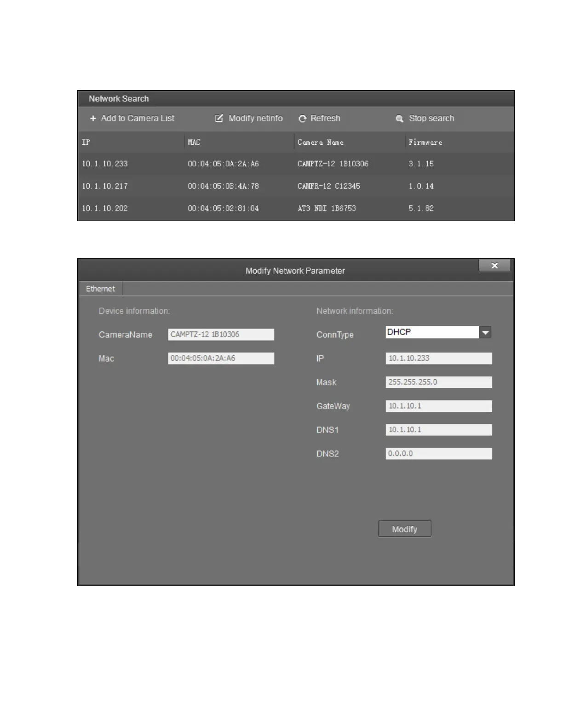Select the row with IP 10.1.10.233
Image resolution: width=563 pixels, height=728 pixels.
(296, 164)
